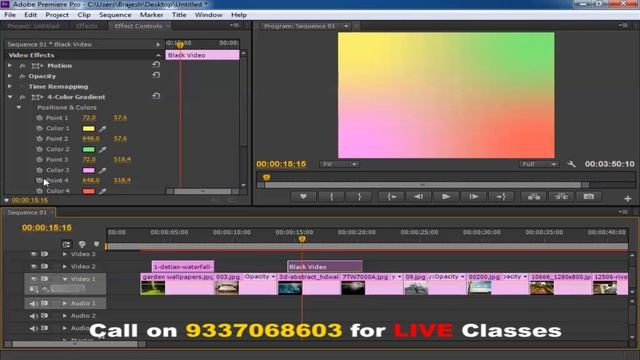The height and width of the screenshot is (360, 640).
Task: Toggle animation stopwatch for Point 2
Action: pyautogui.click(x=39, y=139)
